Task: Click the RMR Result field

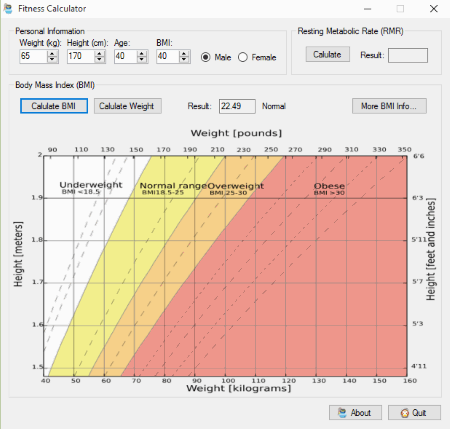Action: (408, 55)
